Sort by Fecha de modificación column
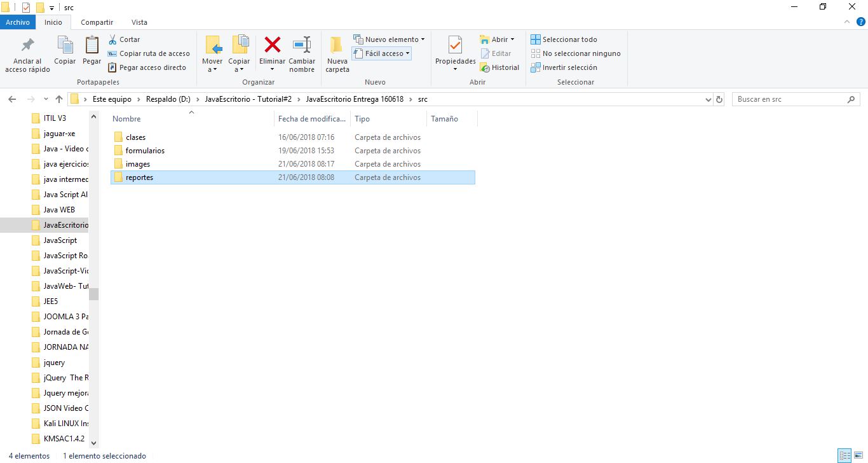The width and height of the screenshot is (868, 463). pyautogui.click(x=313, y=119)
